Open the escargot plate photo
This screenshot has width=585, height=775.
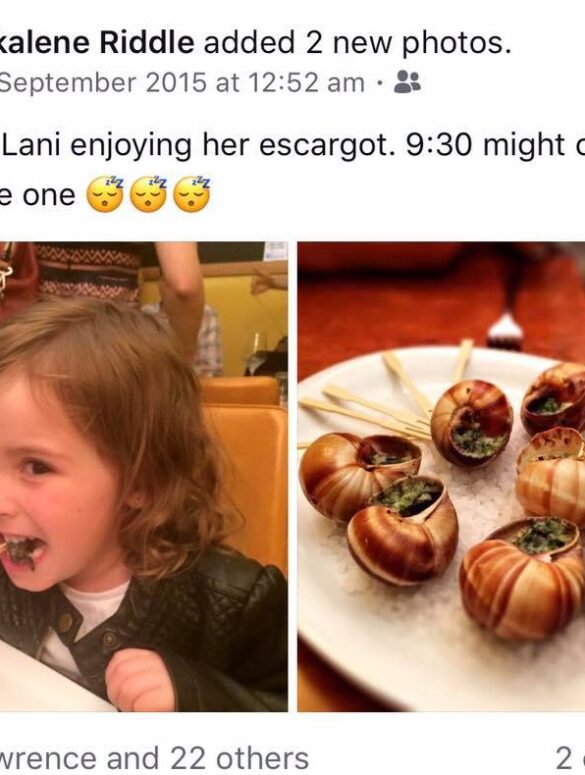coord(441,476)
